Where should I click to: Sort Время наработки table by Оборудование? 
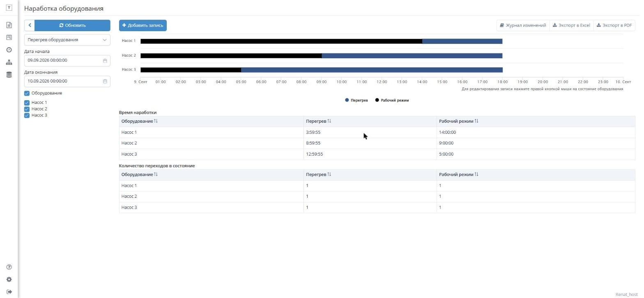click(156, 121)
